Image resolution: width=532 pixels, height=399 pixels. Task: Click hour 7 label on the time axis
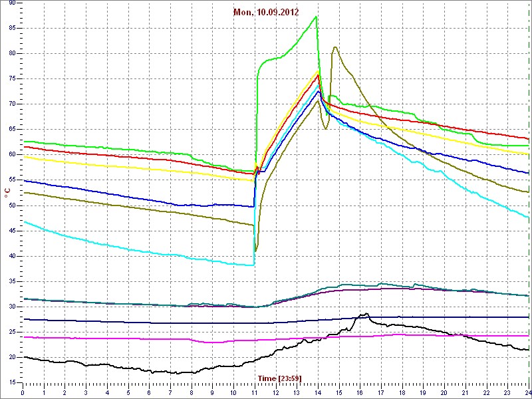coord(170,393)
